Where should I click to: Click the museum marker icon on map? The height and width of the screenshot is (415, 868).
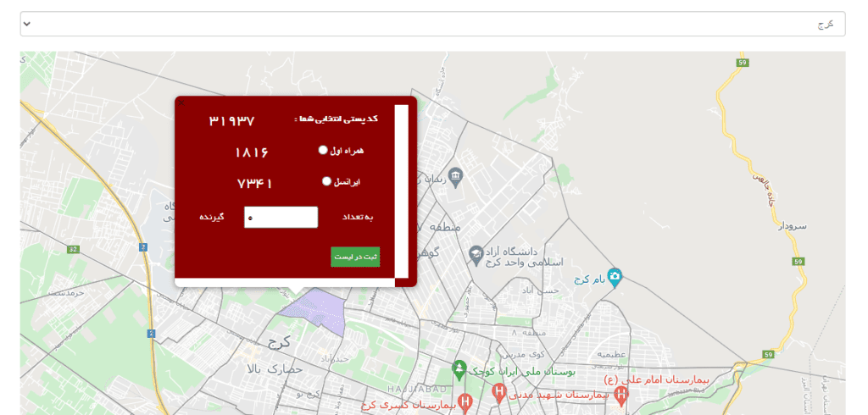[455, 178]
